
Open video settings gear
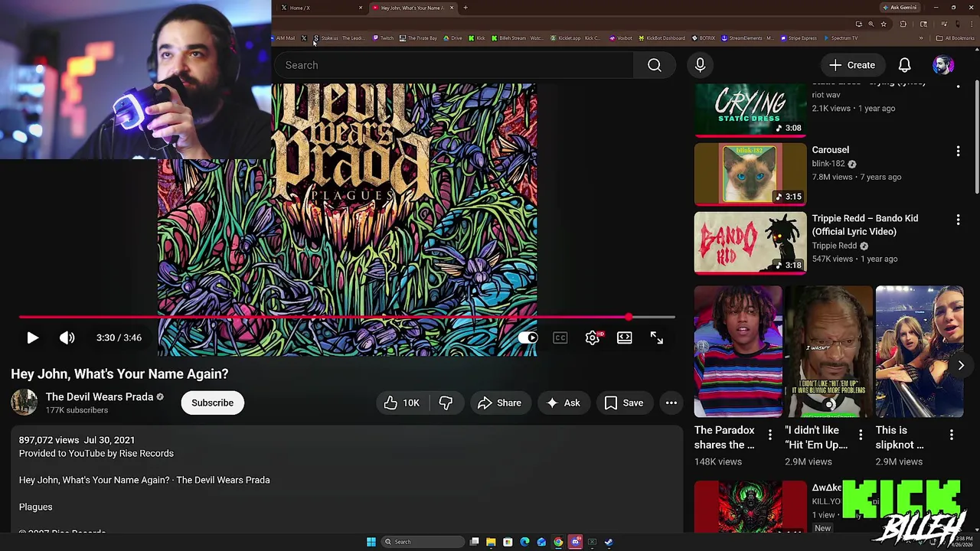pyautogui.click(x=593, y=337)
